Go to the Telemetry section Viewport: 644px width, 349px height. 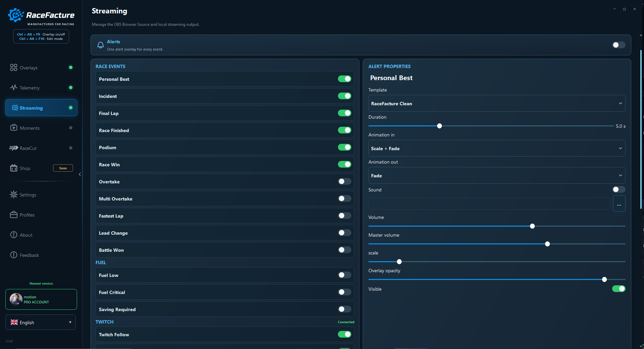point(41,88)
